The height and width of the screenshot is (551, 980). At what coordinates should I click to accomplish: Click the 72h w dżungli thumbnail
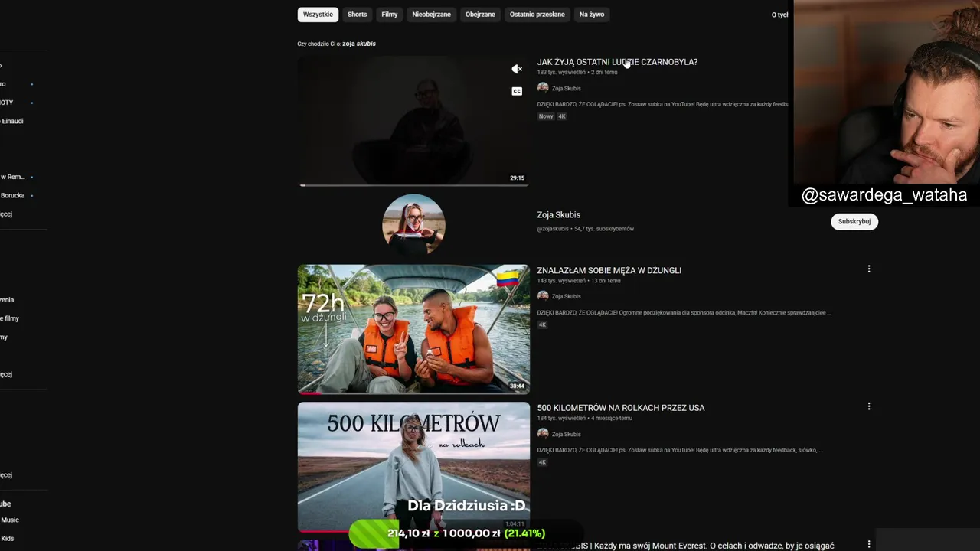click(413, 329)
